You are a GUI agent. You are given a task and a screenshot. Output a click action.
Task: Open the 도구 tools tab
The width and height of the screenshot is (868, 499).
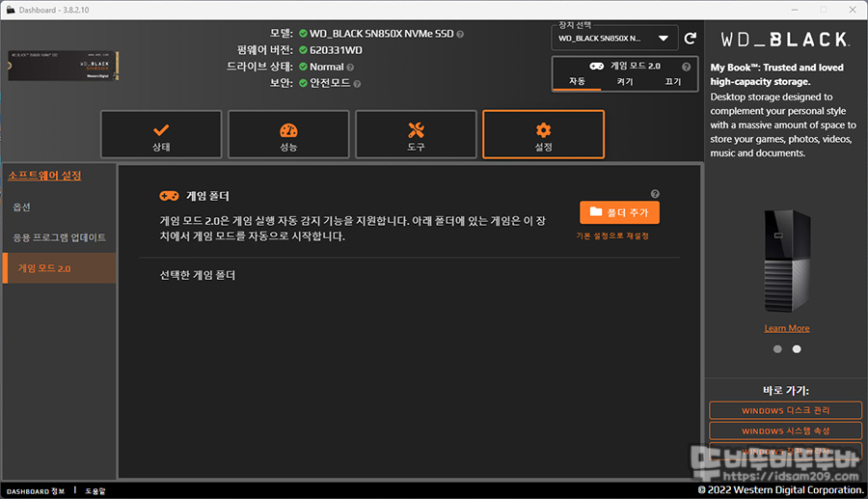416,134
